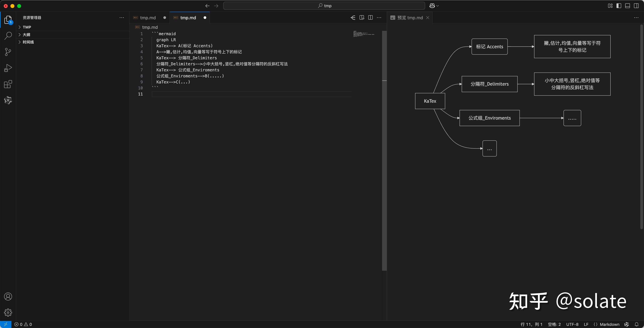644x328 pixels.
Task: Select the first tmp.md editor tab
Action: click(148, 17)
